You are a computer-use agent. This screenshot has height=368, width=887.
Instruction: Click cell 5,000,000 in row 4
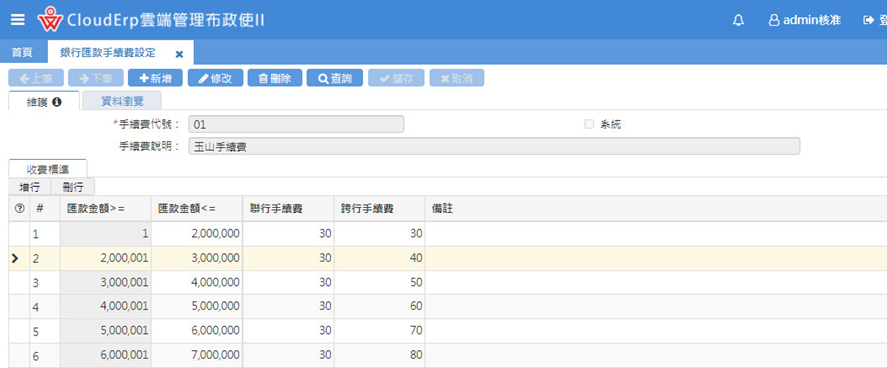pos(197,306)
